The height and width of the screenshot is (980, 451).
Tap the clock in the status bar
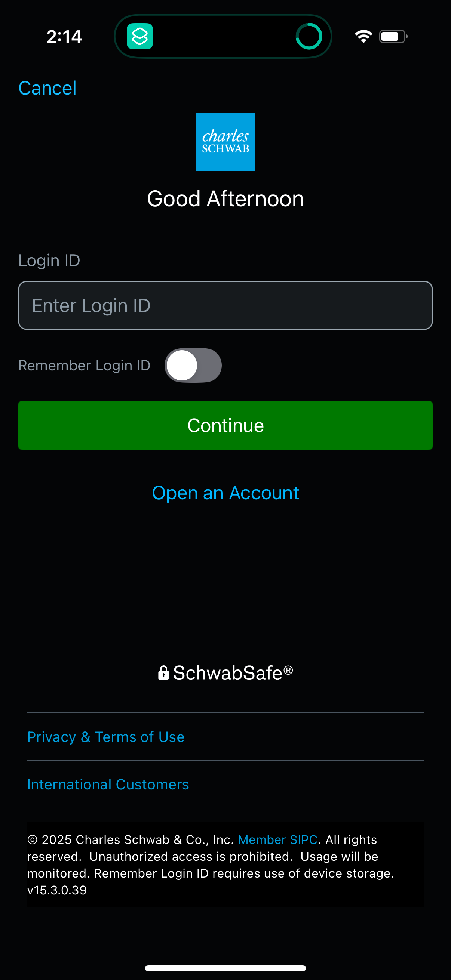click(64, 36)
